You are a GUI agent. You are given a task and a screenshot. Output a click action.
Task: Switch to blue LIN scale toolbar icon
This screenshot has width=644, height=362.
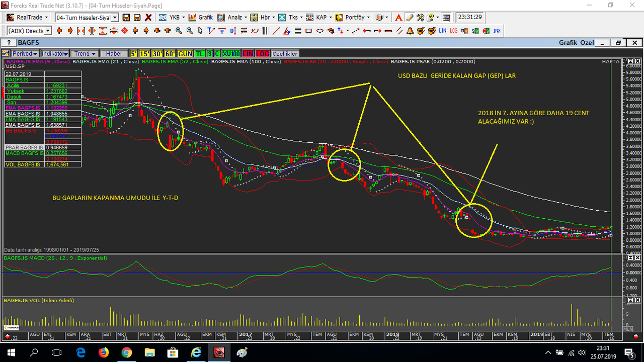click(x=442, y=31)
